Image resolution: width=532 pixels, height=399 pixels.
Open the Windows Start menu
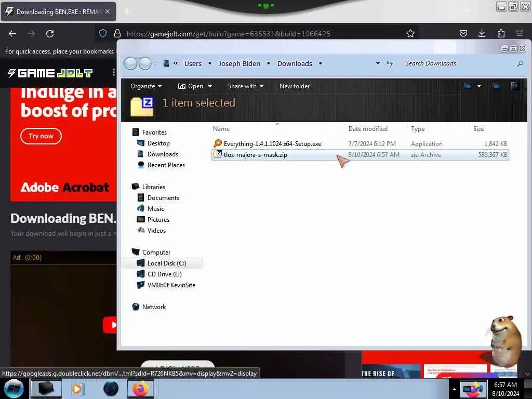point(14,389)
